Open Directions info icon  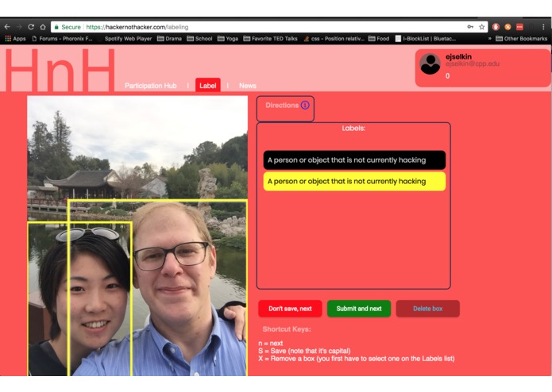(305, 105)
